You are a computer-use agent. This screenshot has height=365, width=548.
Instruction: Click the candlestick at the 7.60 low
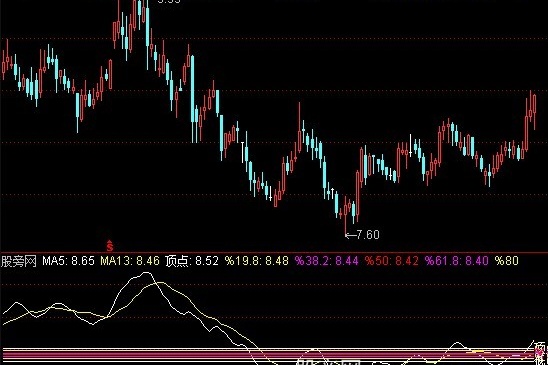pos(345,217)
